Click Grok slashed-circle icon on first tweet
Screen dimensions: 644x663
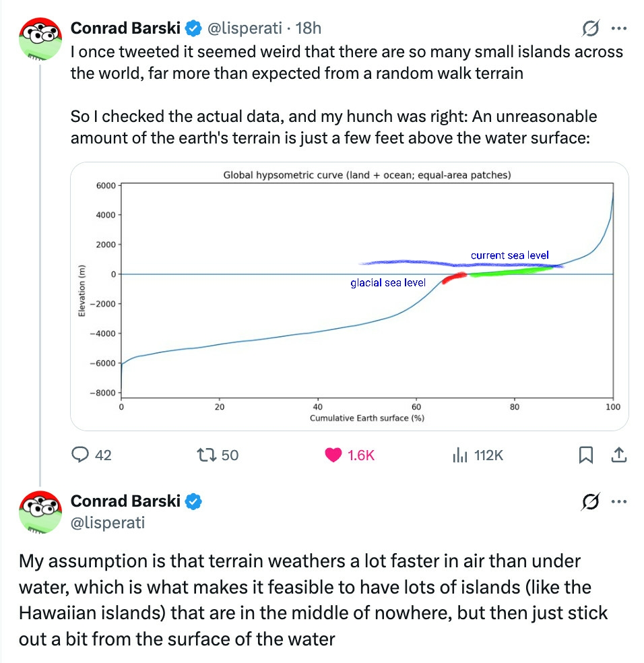[x=591, y=28]
